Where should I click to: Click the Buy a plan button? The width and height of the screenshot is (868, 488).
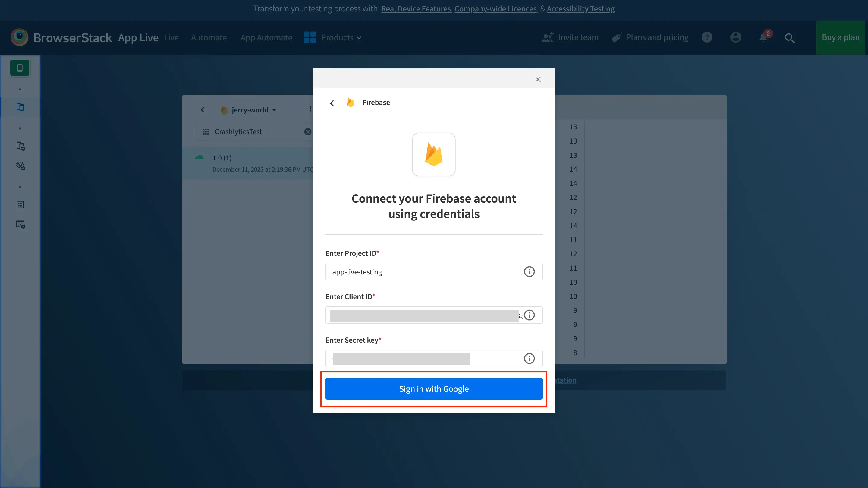[x=840, y=37]
